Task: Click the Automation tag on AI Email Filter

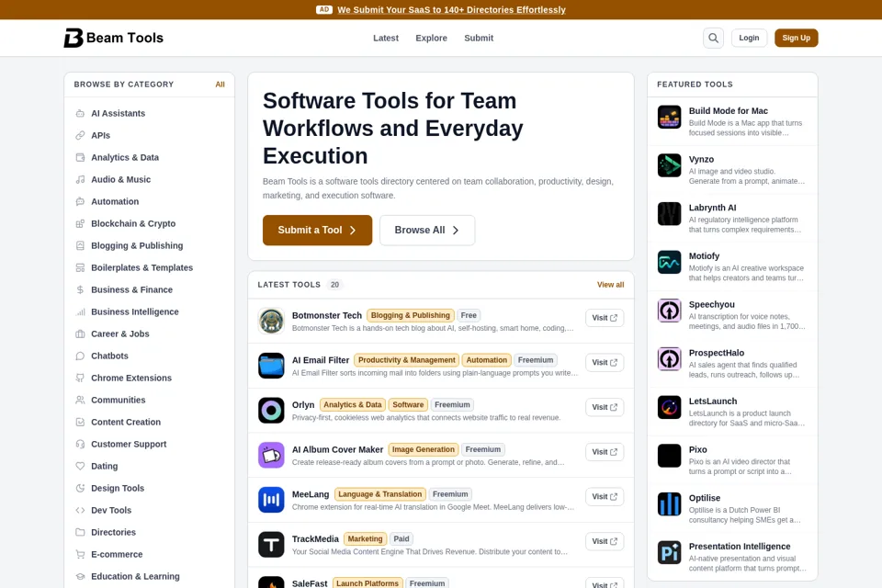Action: (x=487, y=360)
